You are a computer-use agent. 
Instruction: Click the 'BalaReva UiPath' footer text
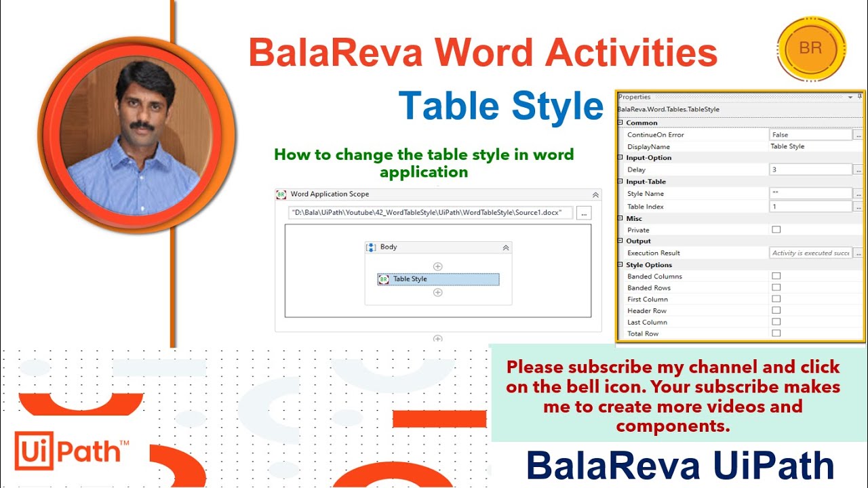680,466
